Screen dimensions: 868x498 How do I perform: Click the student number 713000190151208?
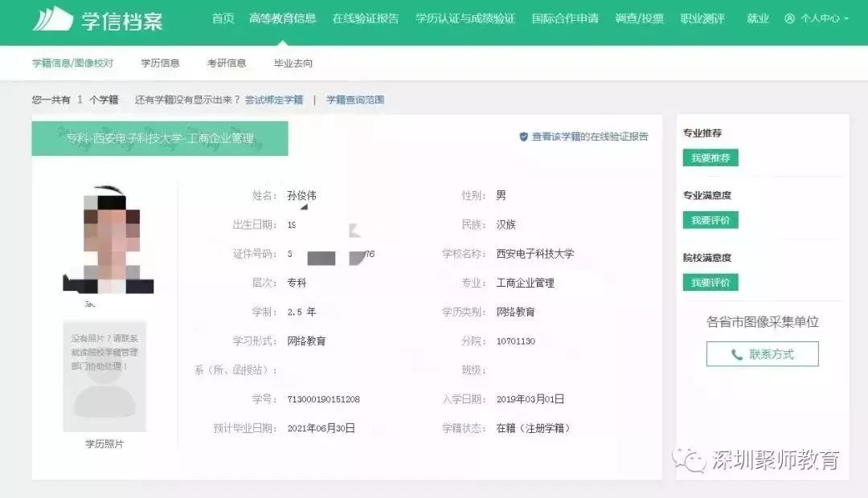[323, 399]
